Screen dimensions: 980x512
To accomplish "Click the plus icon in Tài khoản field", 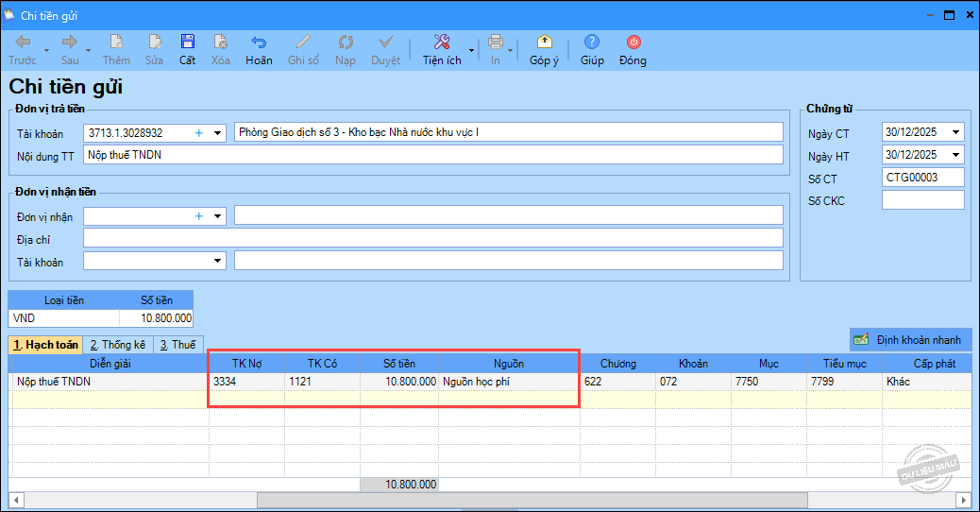I will click(199, 133).
